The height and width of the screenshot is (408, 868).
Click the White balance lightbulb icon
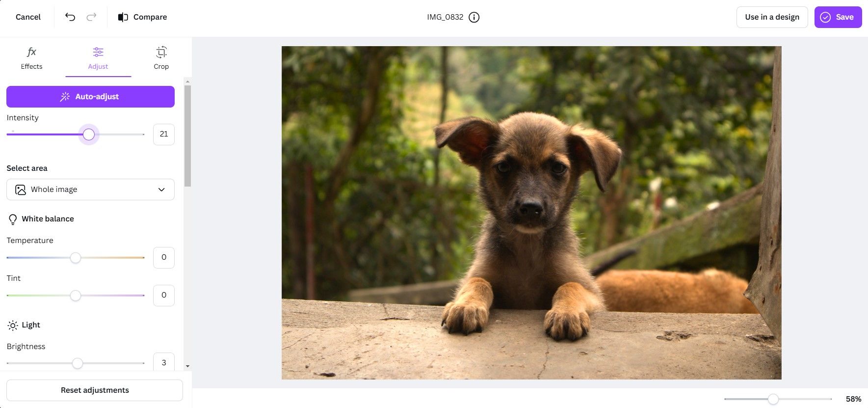coord(13,219)
